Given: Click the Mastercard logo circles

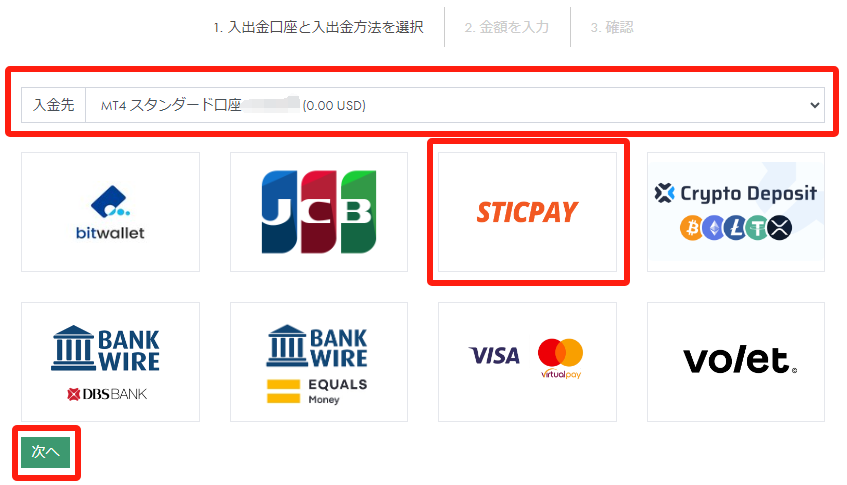Looking at the screenshot, I should [x=560, y=353].
